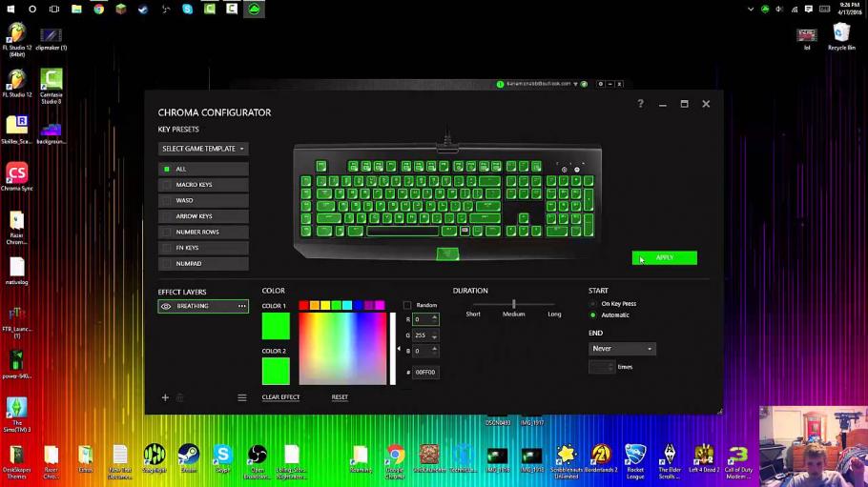Select the Numpad key preset

coord(167,264)
